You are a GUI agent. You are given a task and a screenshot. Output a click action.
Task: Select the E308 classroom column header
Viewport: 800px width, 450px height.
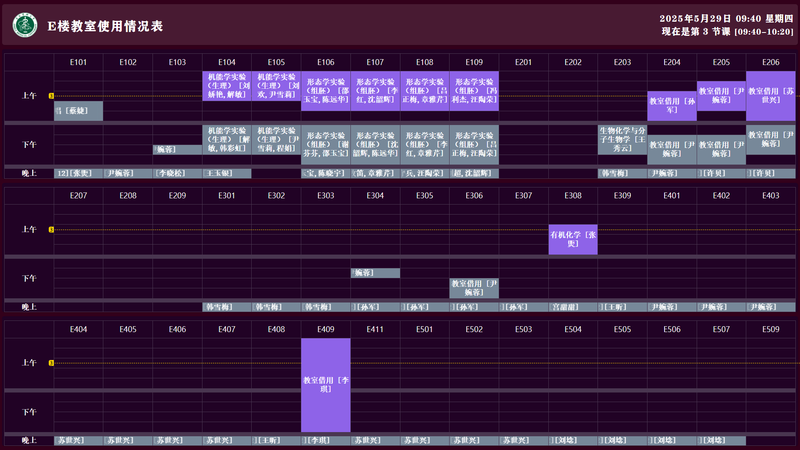pyautogui.click(x=572, y=195)
